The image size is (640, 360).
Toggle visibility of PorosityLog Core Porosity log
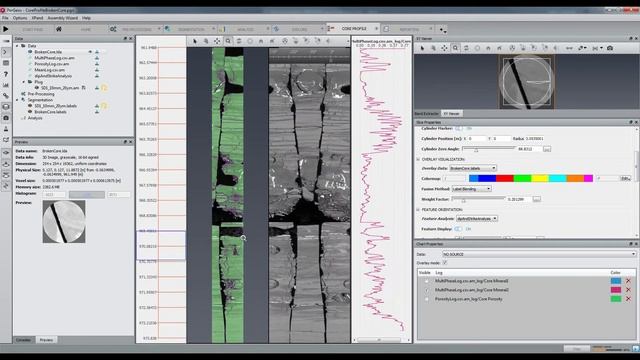[427, 299]
